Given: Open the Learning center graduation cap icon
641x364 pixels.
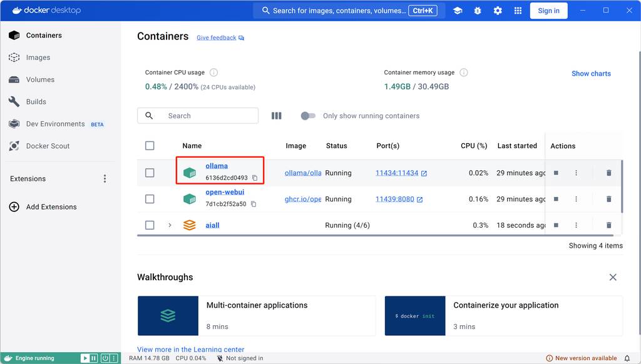Looking at the screenshot, I should pyautogui.click(x=458, y=11).
